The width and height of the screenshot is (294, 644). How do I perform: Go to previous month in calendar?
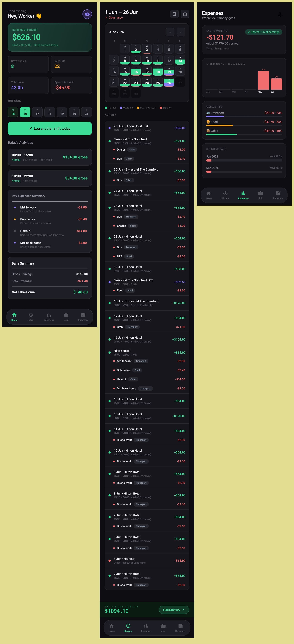[x=170, y=32]
